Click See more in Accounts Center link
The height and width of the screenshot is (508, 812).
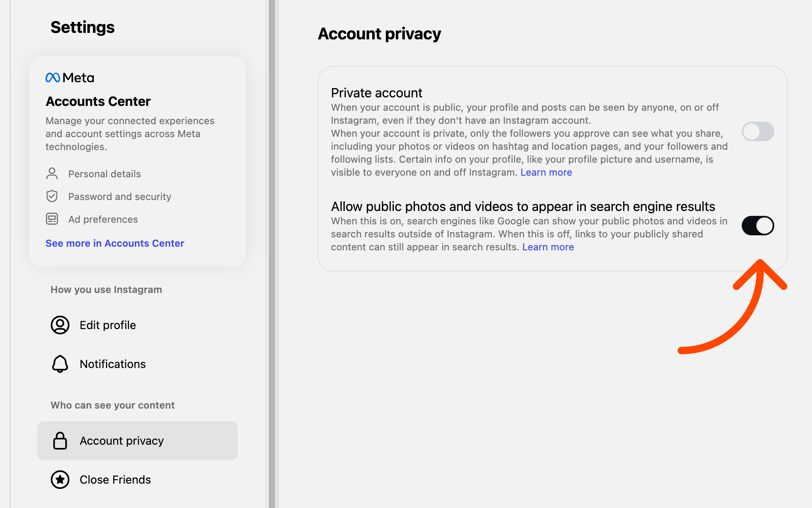coord(115,243)
